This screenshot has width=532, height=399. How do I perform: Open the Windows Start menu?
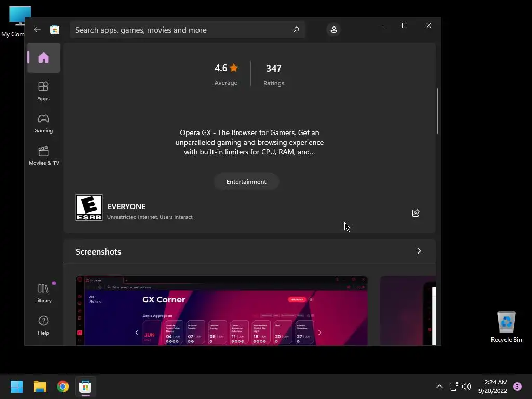coord(17,387)
